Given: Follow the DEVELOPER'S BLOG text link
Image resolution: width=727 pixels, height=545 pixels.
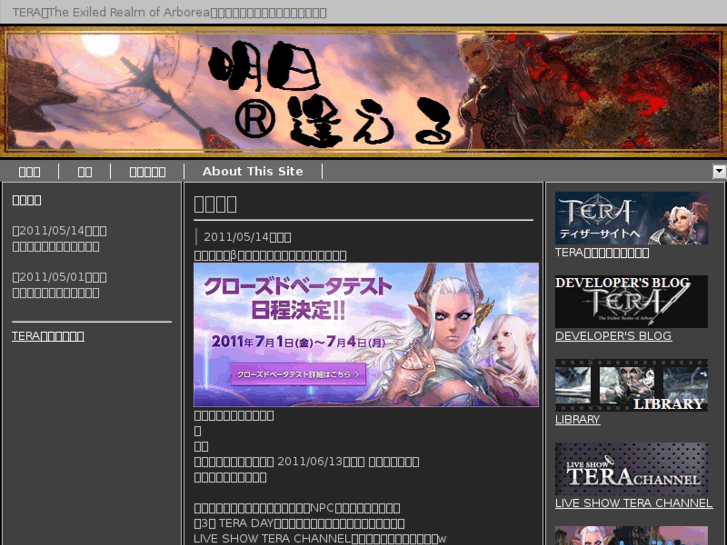Looking at the screenshot, I should 613,336.
